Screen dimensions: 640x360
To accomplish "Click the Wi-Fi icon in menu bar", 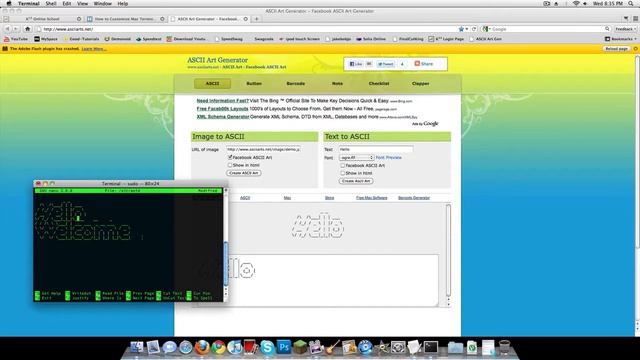I will click(576, 3).
